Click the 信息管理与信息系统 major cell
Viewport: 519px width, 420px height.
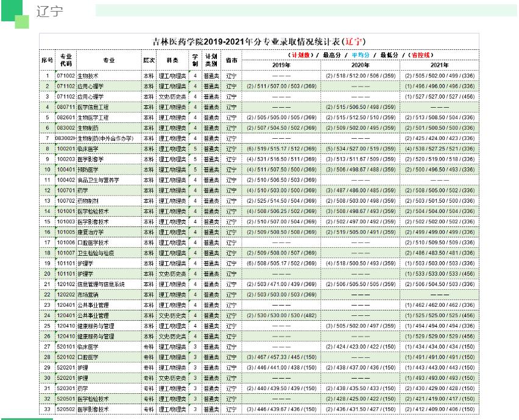point(109,284)
